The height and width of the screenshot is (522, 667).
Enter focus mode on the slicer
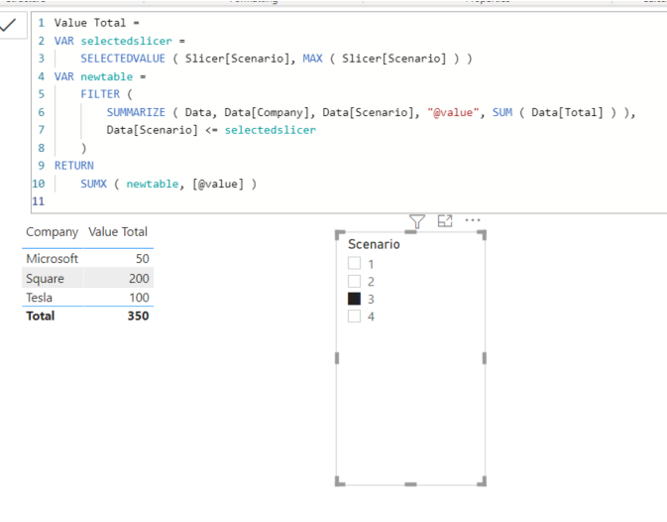pos(445,221)
